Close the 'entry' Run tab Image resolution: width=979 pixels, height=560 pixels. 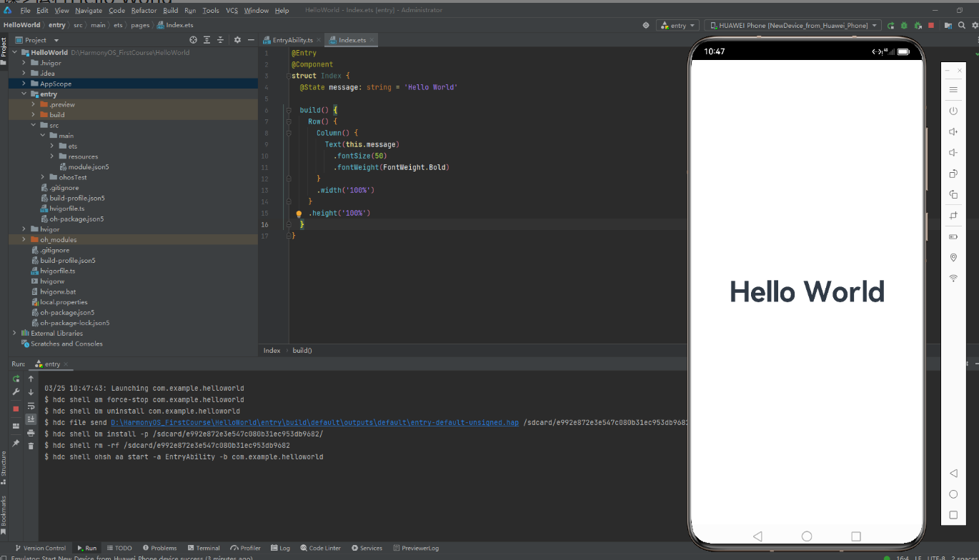(66, 364)
